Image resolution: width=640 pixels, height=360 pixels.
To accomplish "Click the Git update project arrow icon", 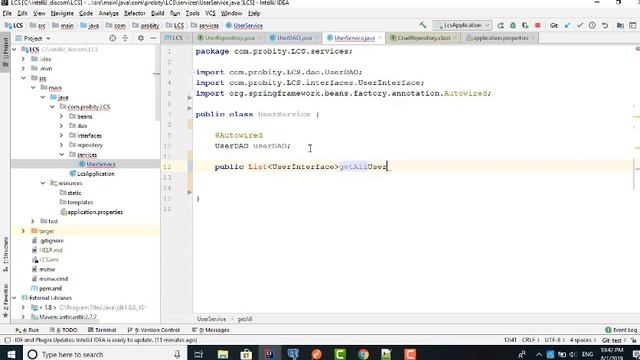I will pyautogui.click(x=567, y=25).
